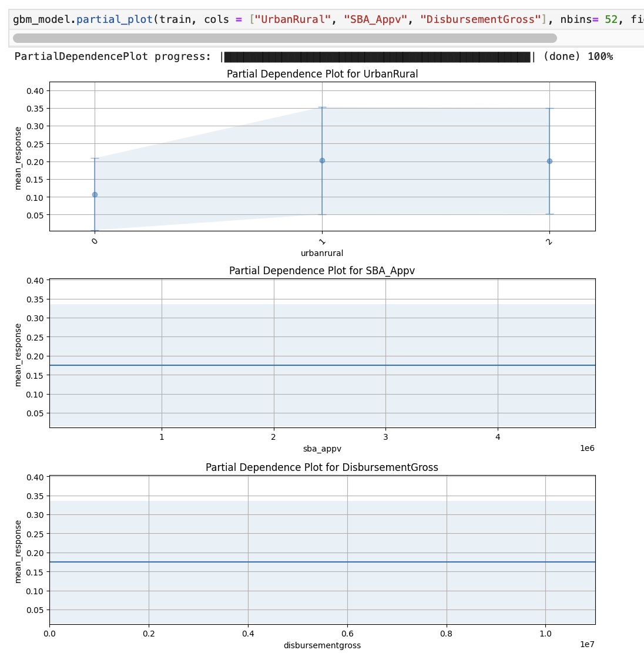
Task: Click the disbursementgross x-axis label
Action: point(322,645)
